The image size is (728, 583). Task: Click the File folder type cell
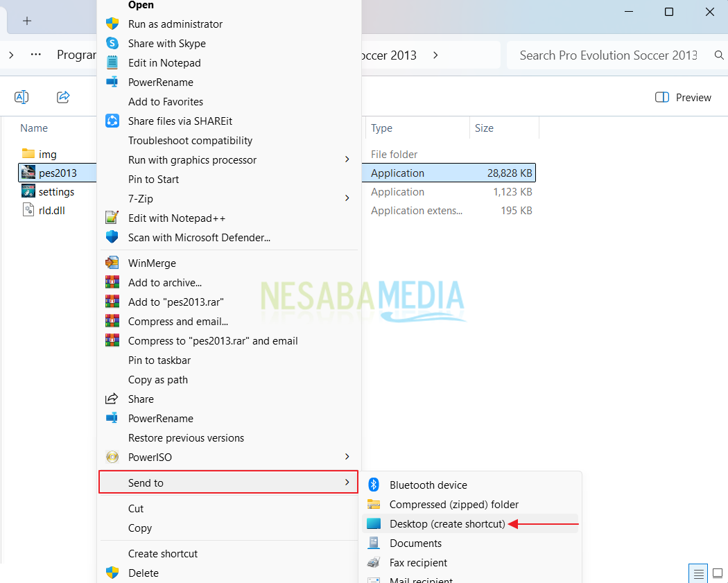tap(395, 154)
